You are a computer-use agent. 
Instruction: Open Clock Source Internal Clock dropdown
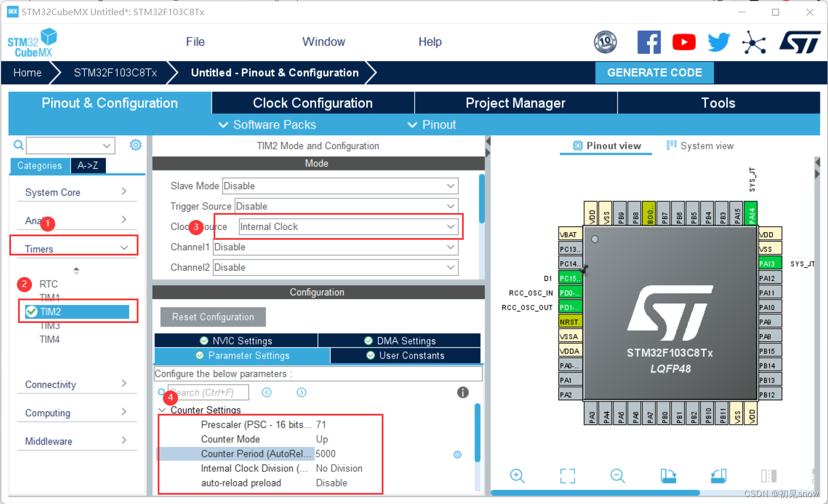tap(348, 227)
